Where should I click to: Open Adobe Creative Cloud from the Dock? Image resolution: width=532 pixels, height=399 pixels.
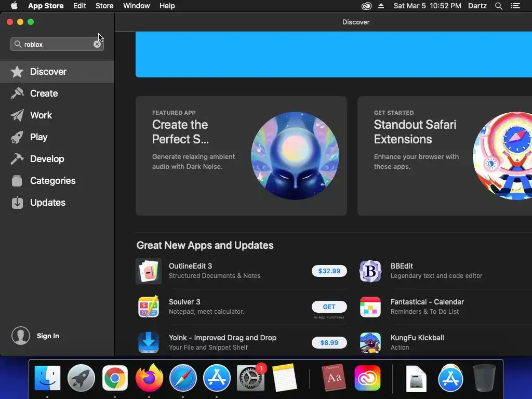click(x=367, y=378)
